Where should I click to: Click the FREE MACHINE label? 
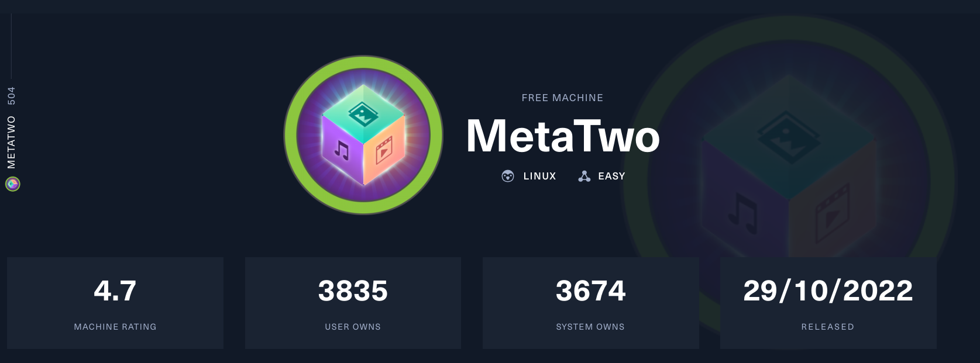coord(562,98)
